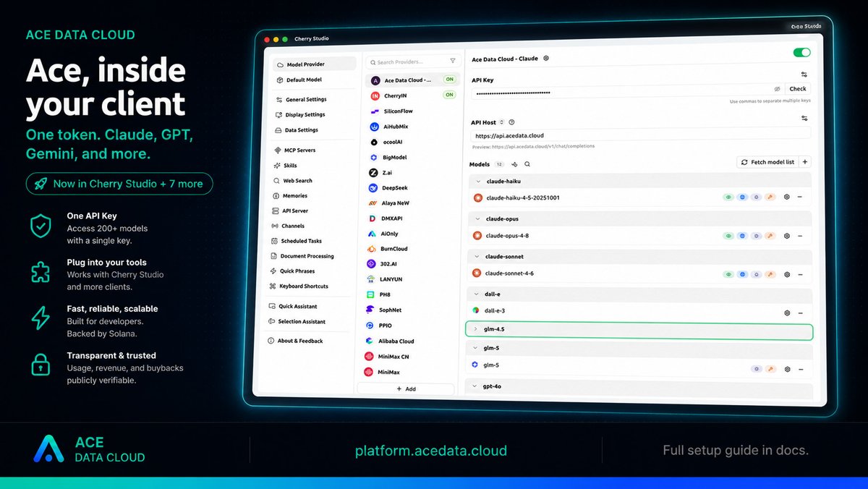Click the filter icon in Search Providers box

pos(453,61)
